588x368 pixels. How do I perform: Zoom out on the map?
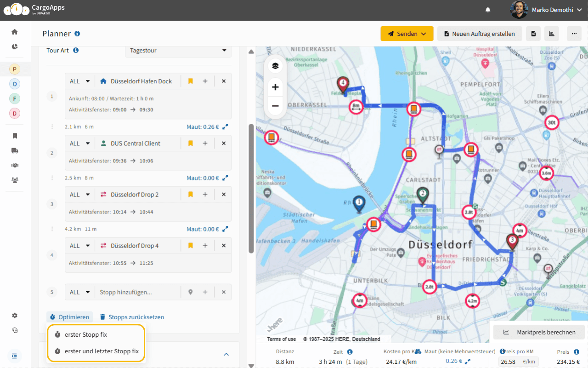pos(275,106)
